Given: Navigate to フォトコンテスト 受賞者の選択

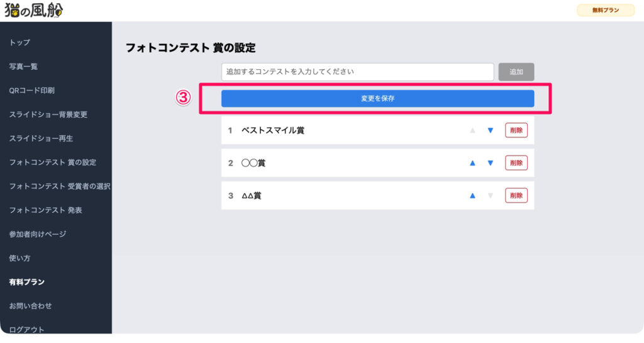Looking at the screenshot, I should pyautogui.click(x=60, y=186).
